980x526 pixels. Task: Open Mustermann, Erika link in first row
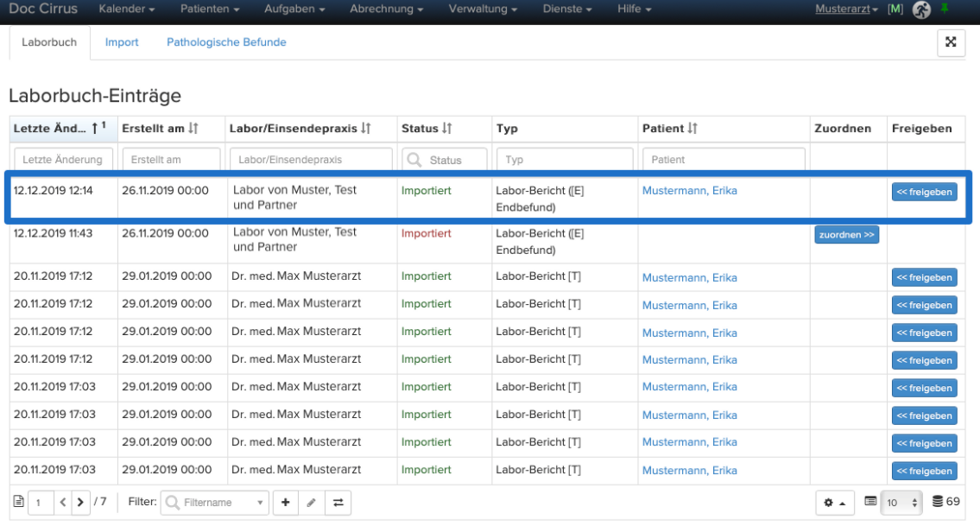click(689, 191)
